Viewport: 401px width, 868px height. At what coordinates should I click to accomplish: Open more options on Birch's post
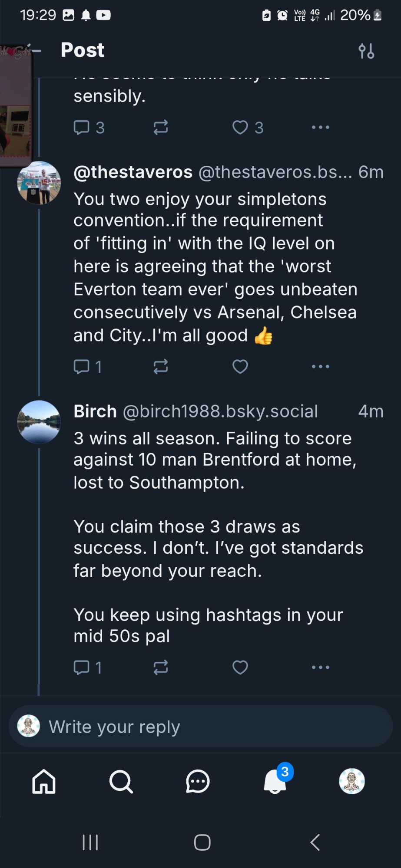pos(321,667)
